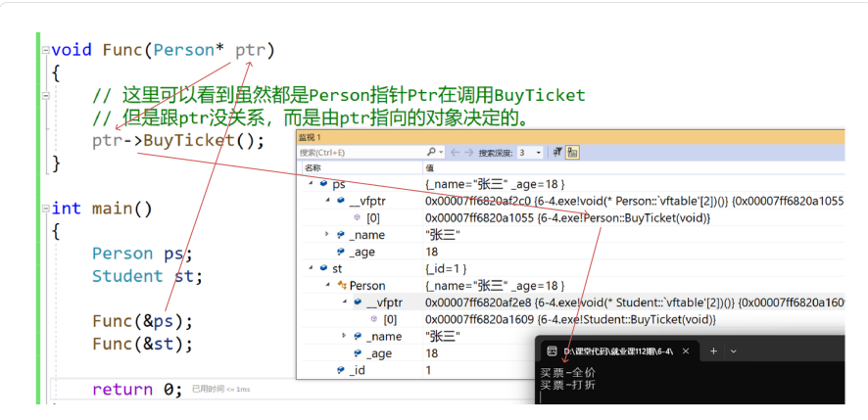Click the forward arrow in watch search toolbar
This screenshot has width=868, height=420.
coord(468,152)
